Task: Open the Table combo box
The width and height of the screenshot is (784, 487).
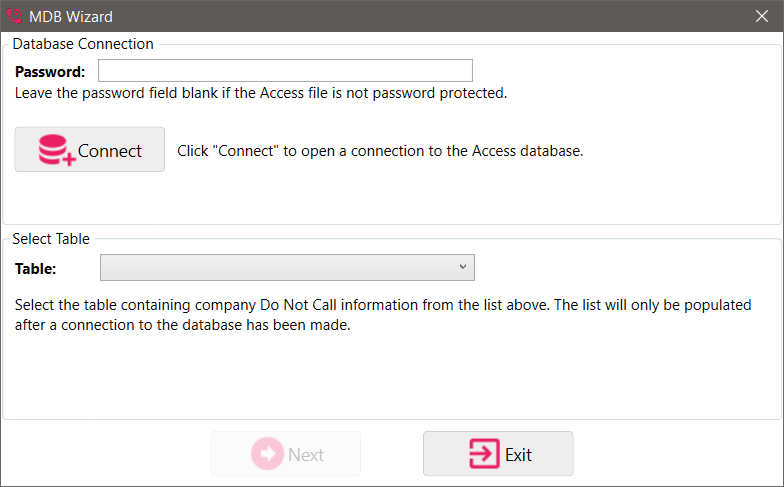Action: 287,268
